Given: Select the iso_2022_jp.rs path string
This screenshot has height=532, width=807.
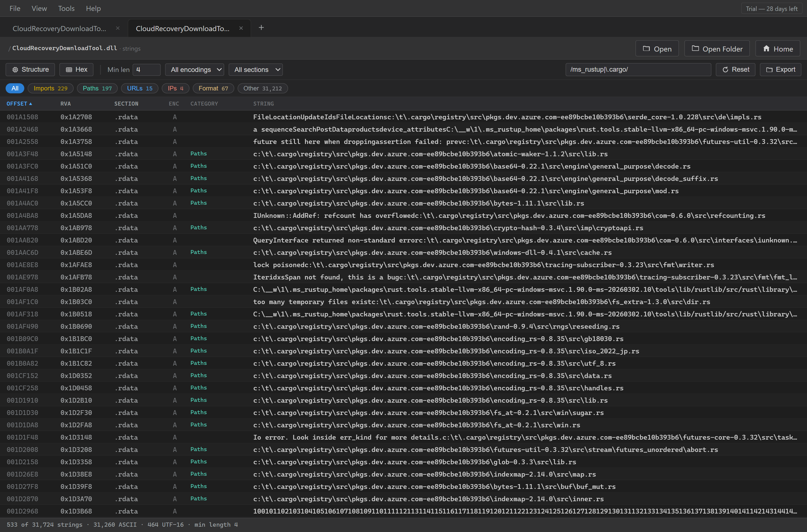Looking at the screenshot, I should point(446,351).
